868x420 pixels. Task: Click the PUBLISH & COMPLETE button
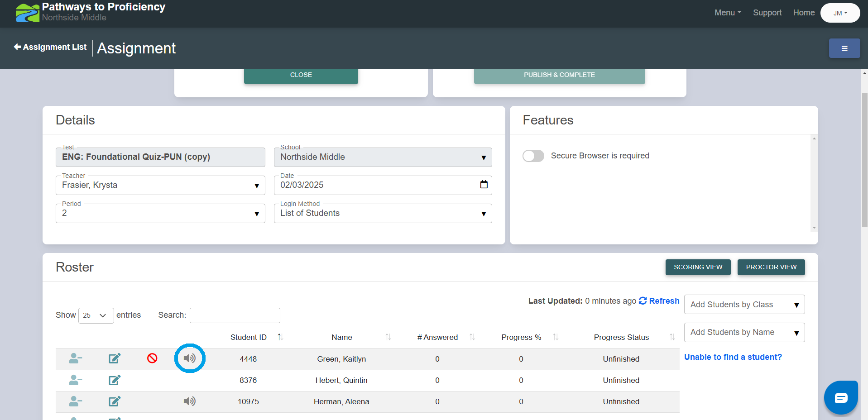coord(560,75)
